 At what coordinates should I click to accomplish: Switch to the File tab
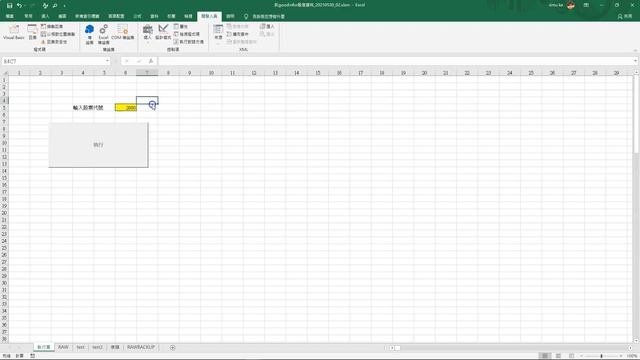pos(10,16)
